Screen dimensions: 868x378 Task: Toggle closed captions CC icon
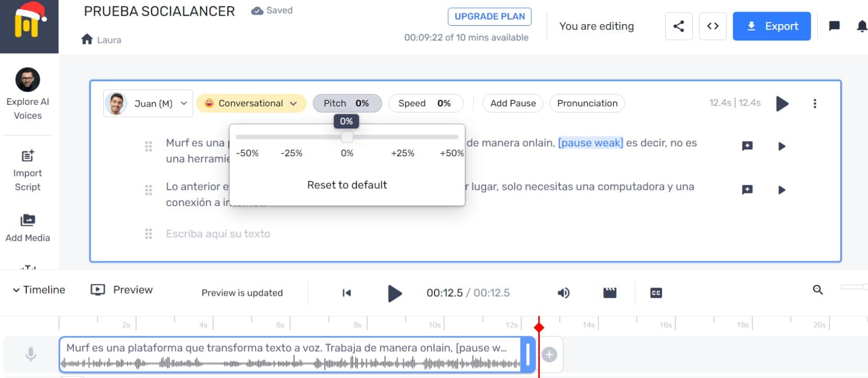(x=656, y=293)
